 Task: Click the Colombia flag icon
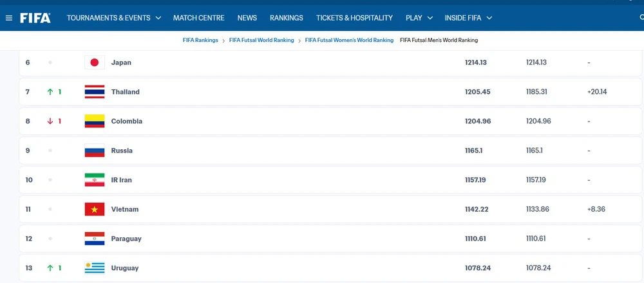tap(95, 121)
